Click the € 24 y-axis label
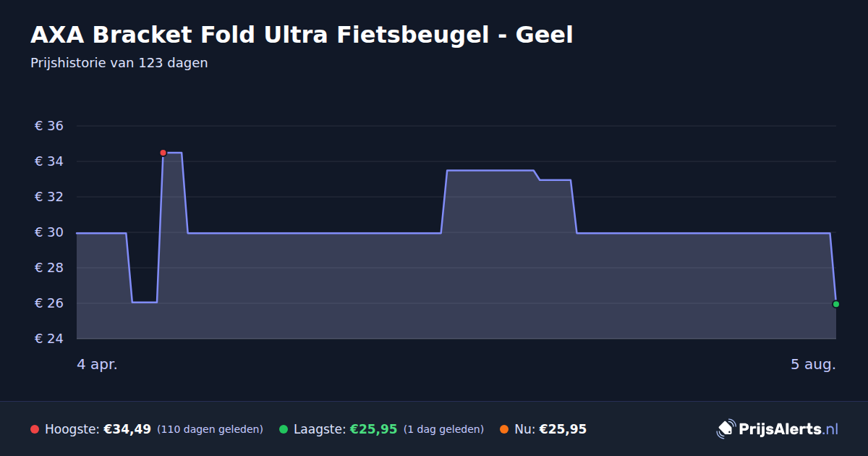Viewport: 868px width, 456px height. pos(49,339)
